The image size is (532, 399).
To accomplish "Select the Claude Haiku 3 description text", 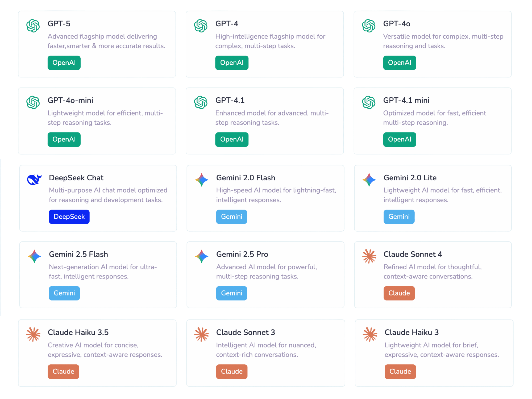I will coord(442,350).
